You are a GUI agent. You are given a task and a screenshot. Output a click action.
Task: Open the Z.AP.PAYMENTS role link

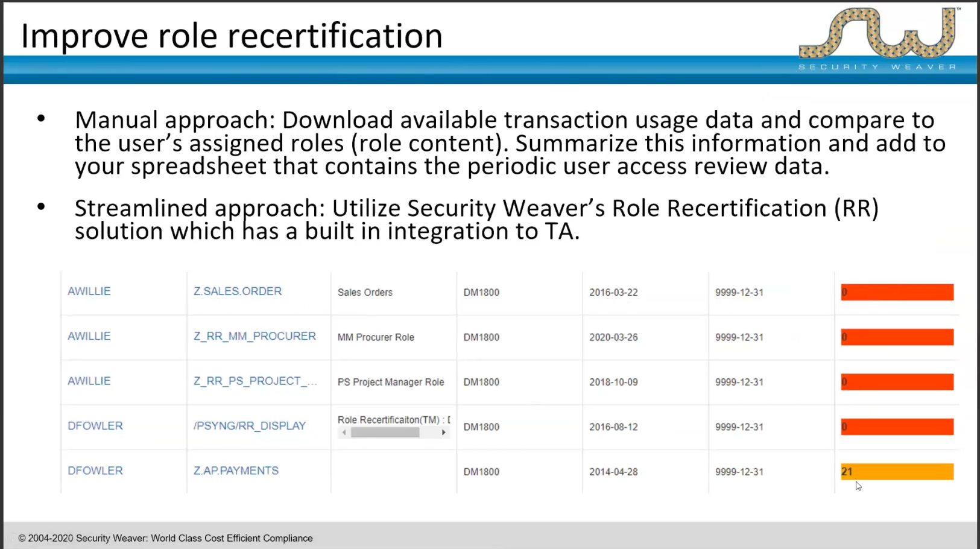point(236,471)
